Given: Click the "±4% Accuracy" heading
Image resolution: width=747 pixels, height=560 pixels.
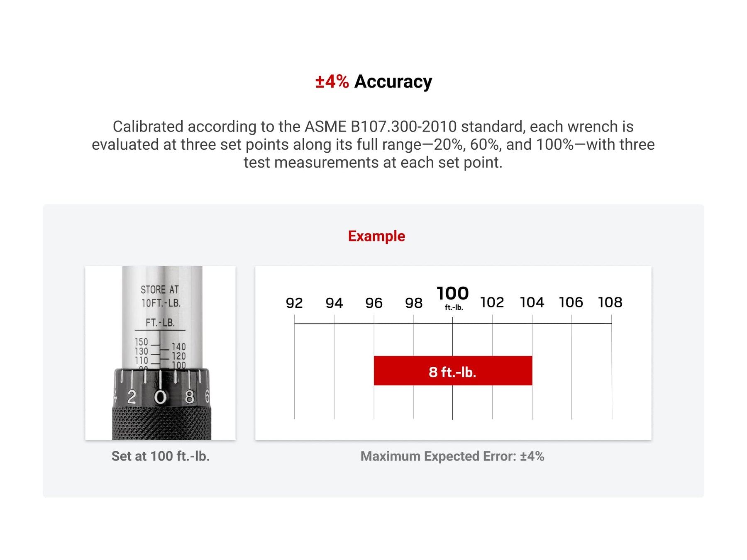Looking at the screenshot, I should coord(373,82).
